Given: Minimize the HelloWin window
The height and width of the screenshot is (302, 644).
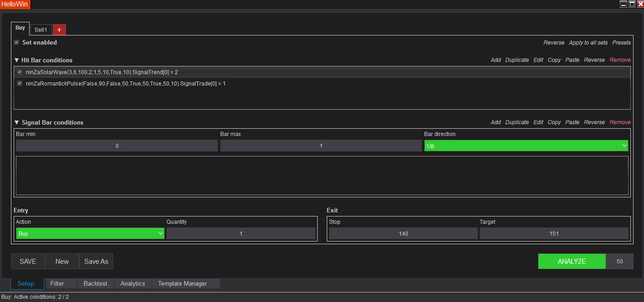Looking at the screenshot, I should (624, 4).
